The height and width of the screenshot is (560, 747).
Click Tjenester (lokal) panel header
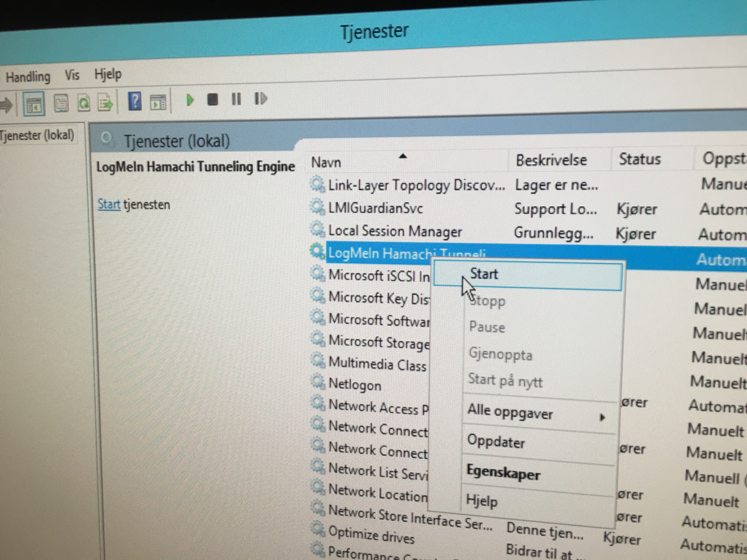pos(177,141)
